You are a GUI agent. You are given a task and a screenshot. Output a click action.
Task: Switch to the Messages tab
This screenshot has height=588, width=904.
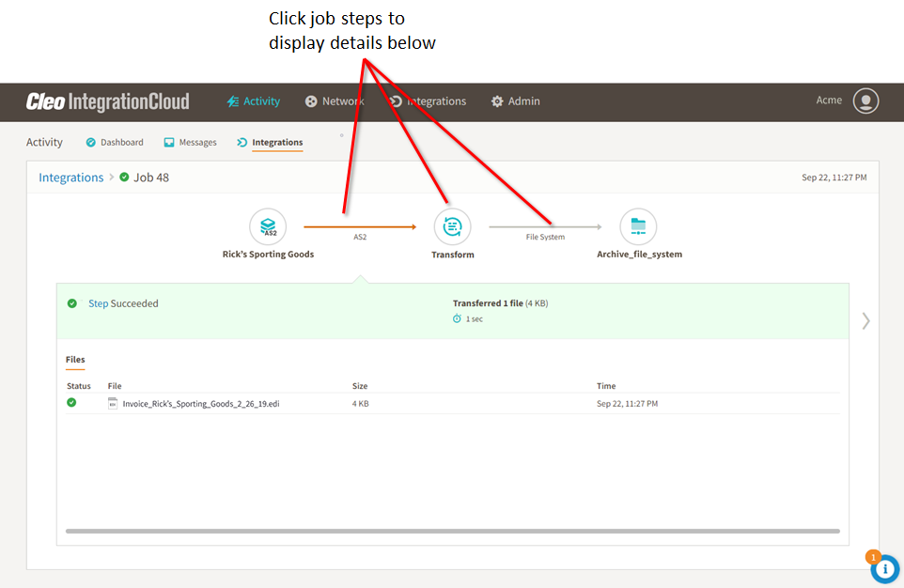click(x=190, y=143)
